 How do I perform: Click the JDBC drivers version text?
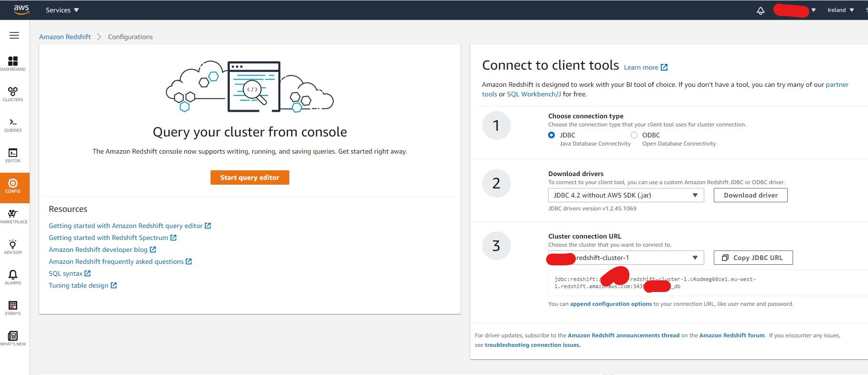pos(592,208)
